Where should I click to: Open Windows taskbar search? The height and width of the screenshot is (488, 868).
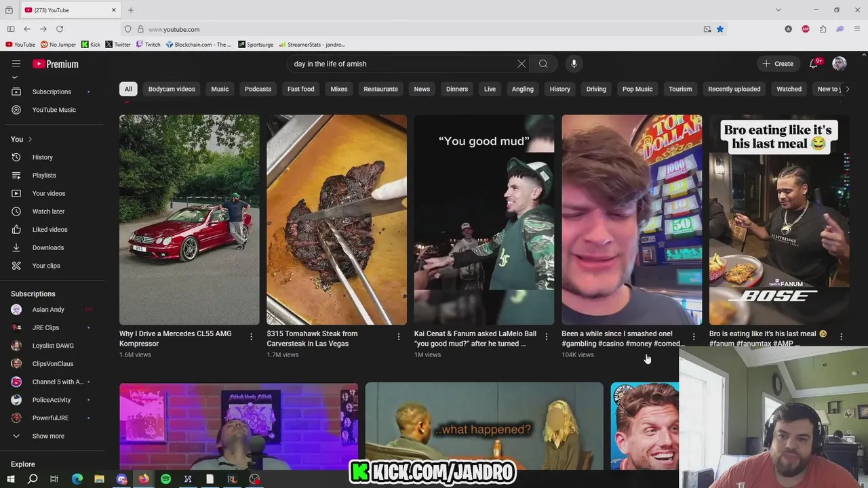point(33,479)
